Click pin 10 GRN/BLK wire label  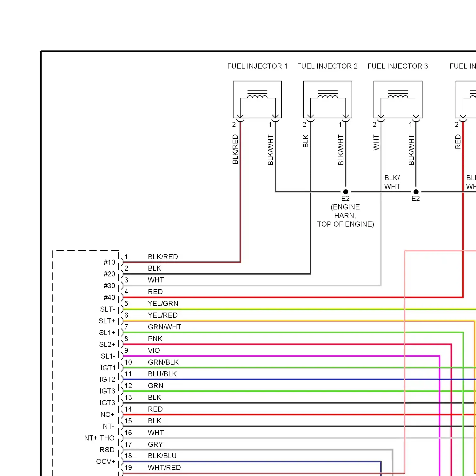coord(163,362)
